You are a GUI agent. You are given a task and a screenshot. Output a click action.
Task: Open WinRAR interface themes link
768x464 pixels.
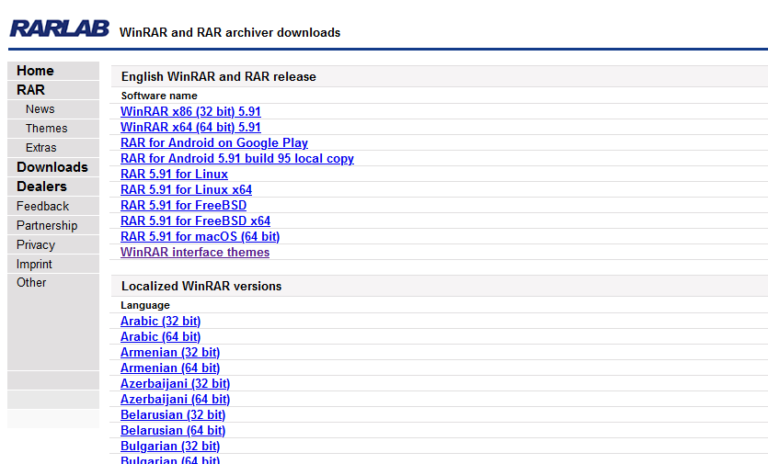(x=195, y=252)
